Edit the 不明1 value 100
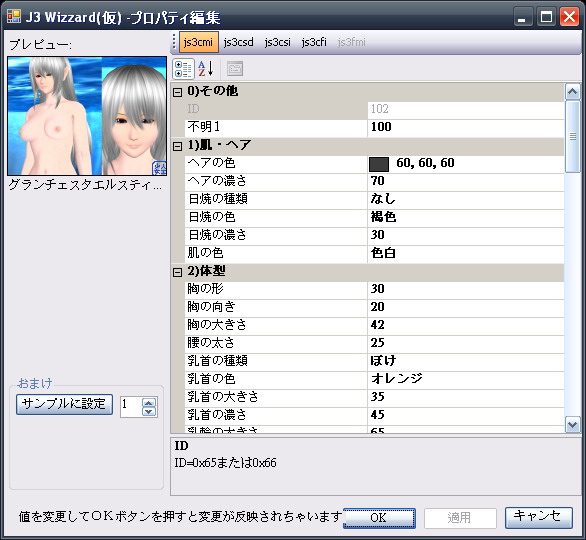 coord(466,127)
